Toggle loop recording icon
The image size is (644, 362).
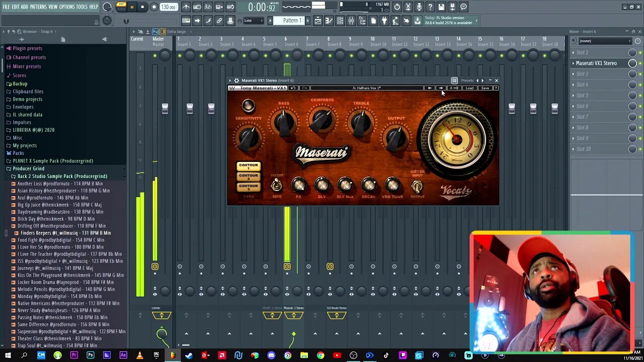[230, 7]
